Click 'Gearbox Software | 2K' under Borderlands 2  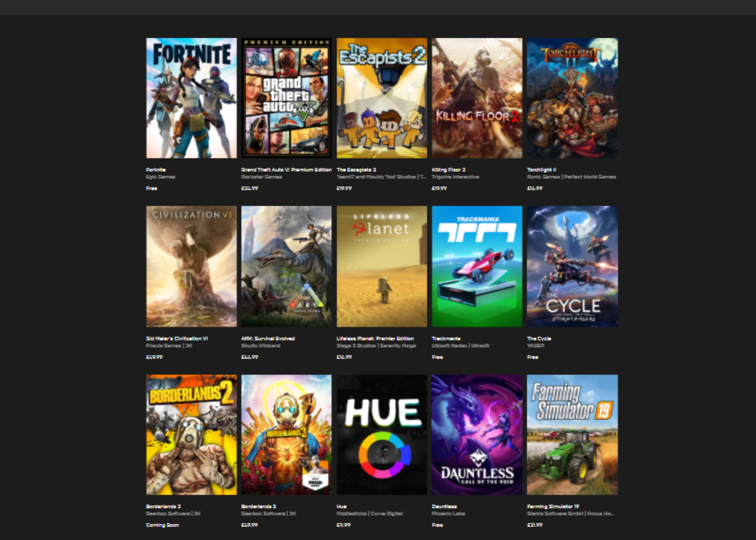tap(173, 514)
